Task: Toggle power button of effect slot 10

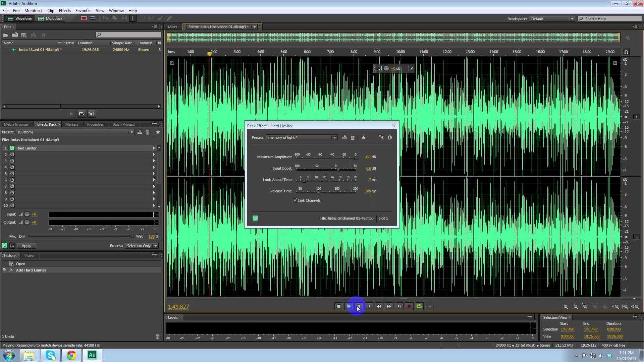Action: (12, 205)
